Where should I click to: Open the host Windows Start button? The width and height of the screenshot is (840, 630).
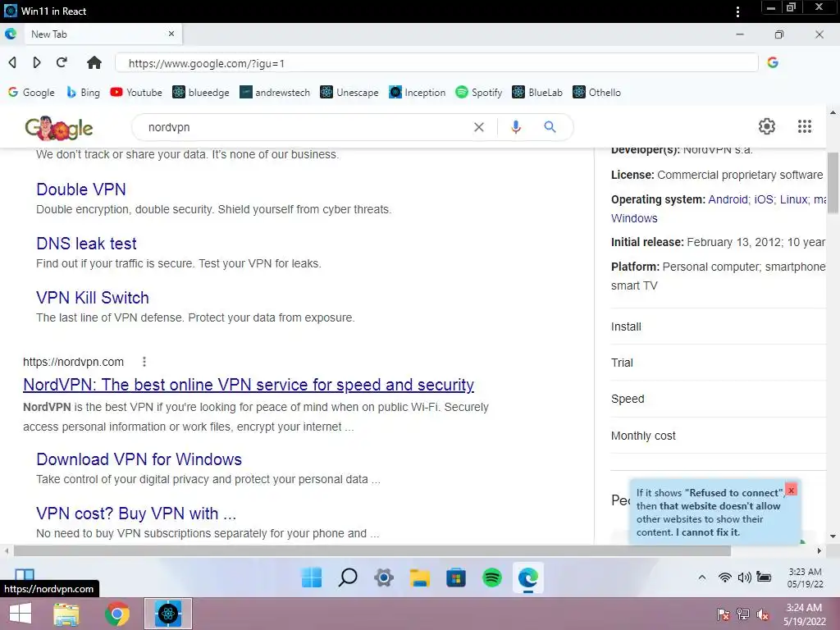[21, 614]
